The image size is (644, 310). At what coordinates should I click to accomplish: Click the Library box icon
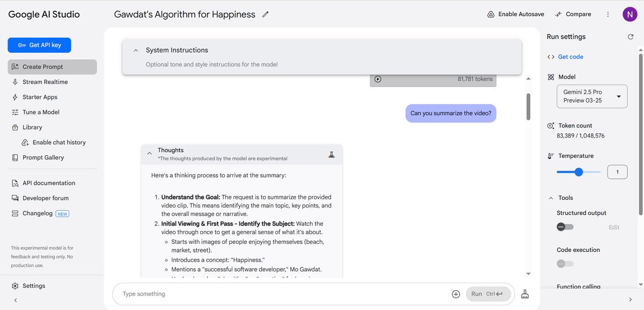coord(16,127)
